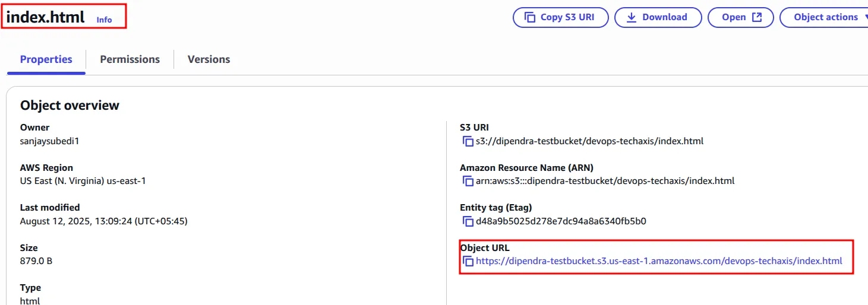
Task: Open the object in new tab
Action: click(x=741, y=17)
